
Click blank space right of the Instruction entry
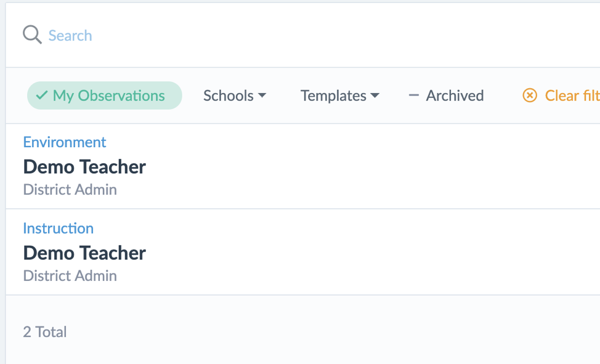click(x=370, y=253)
